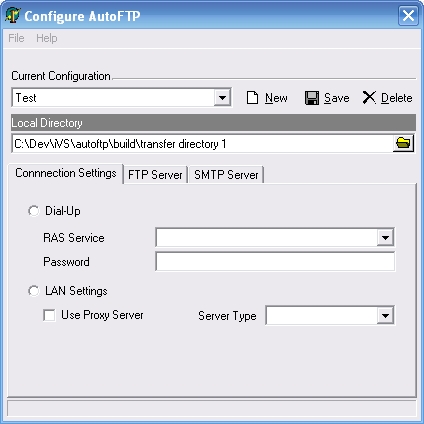The height and width of the screenshot is (424, 424).
Task: Enable the Use Proxy Server checkbox
Action: pyautogui.click(x=49, y=315)
